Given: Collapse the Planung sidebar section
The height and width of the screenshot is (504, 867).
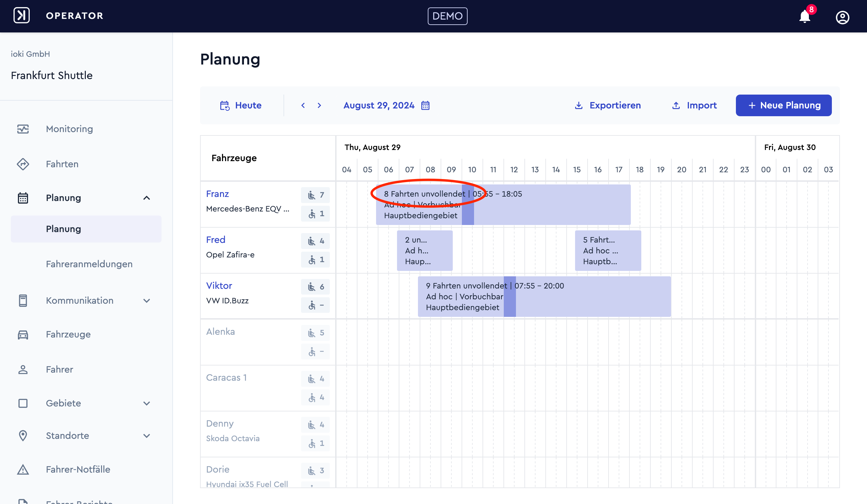Looking at the screenshot, I should (147, 198).
